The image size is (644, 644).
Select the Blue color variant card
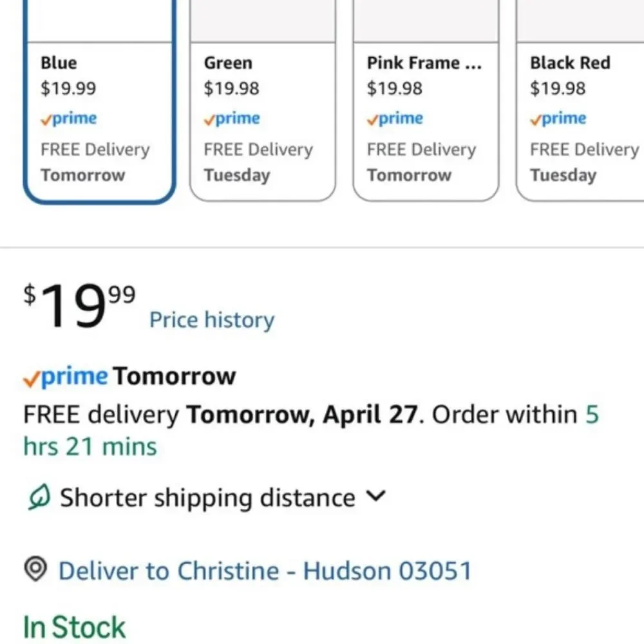(99, 100)
